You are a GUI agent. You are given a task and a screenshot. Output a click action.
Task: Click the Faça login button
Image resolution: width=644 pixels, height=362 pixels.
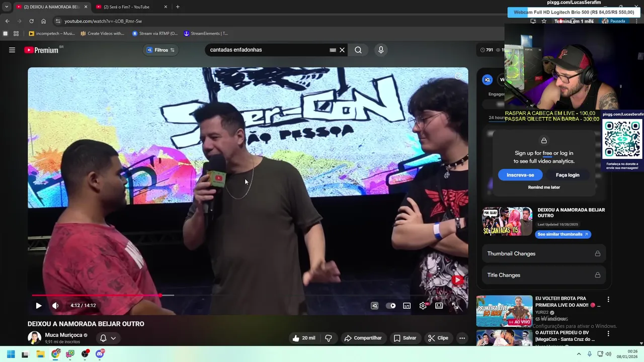click(x=568, y=175)
